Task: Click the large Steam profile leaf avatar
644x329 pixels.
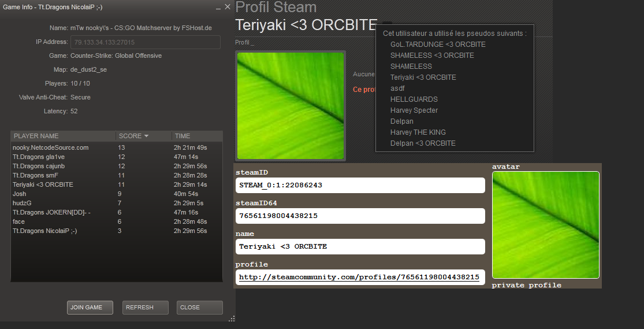Action: (x=291, y=106)
